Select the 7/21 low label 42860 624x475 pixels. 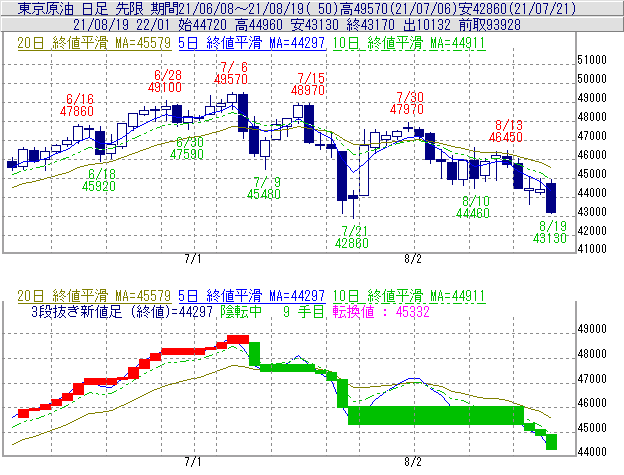350,242
